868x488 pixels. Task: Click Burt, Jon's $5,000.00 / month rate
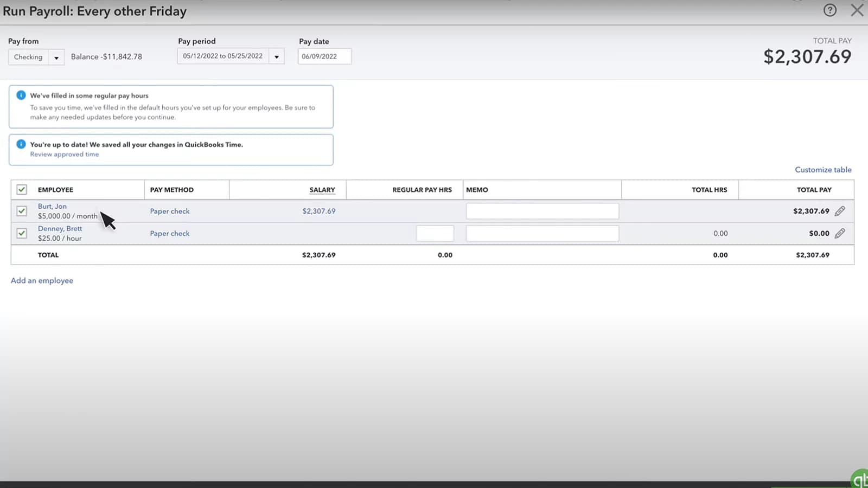pyautogui.click(x=68, y=216)
